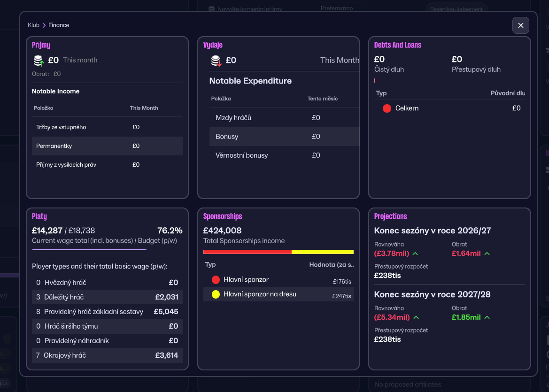This screenshot has height=392, width=549.
Task: Open the Příjmy panel heading
Action: (x=41, y=45)
